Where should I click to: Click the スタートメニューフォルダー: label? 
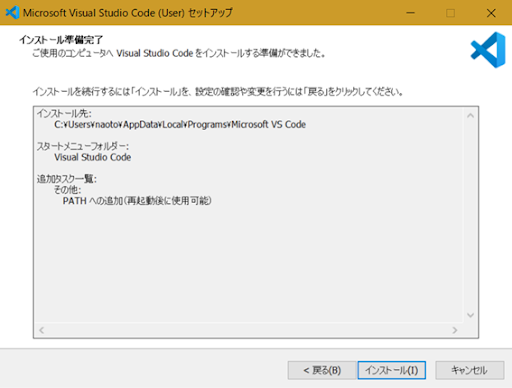point(83,146)
